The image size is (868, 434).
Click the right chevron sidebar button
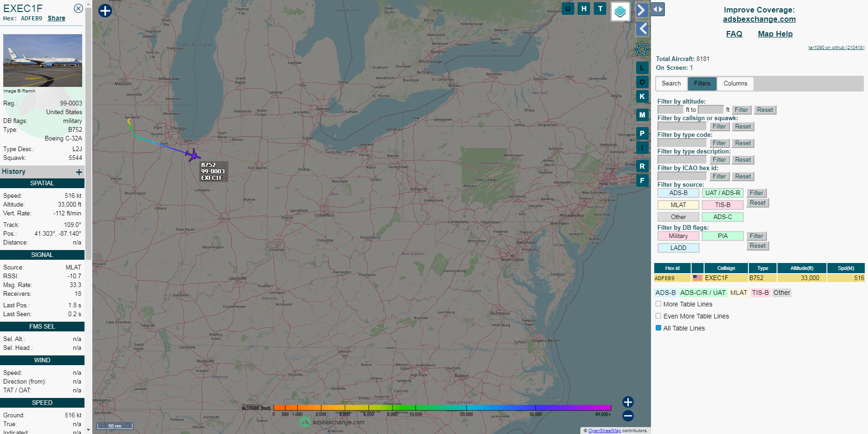pos(642,10)
